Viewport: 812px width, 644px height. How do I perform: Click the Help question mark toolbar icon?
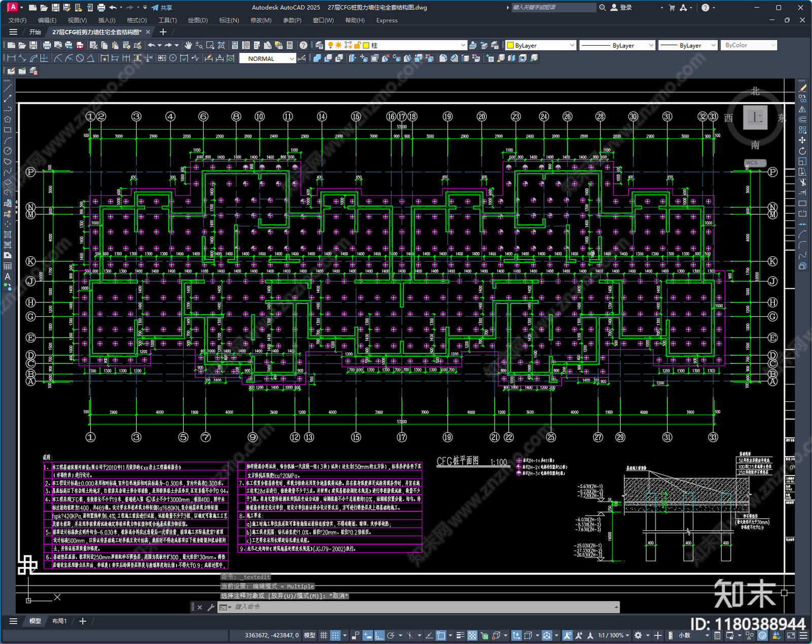tap(303, 45)
